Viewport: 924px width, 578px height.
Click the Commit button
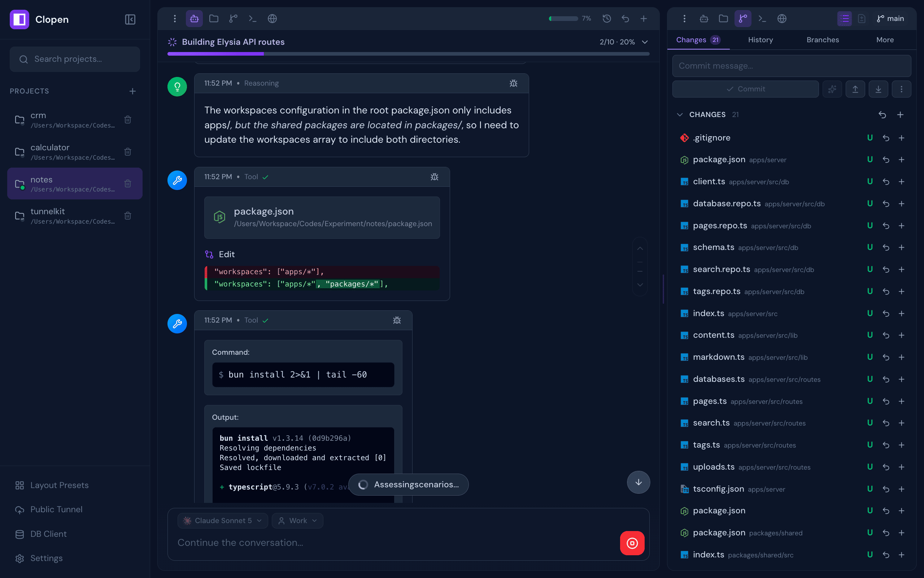[745, 89]
